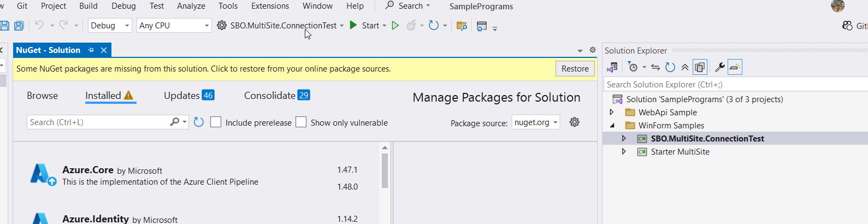The image size is (868, 224).
Task: Refresh Solution Explorer
Action: pos(670,67)
